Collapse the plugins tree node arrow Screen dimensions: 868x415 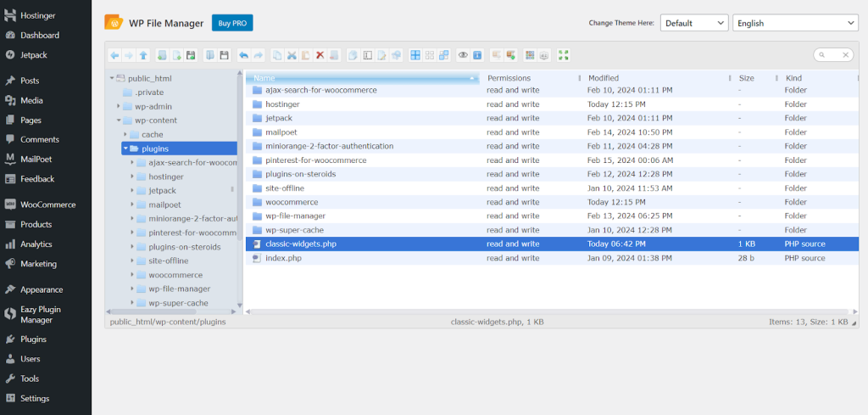125,149
